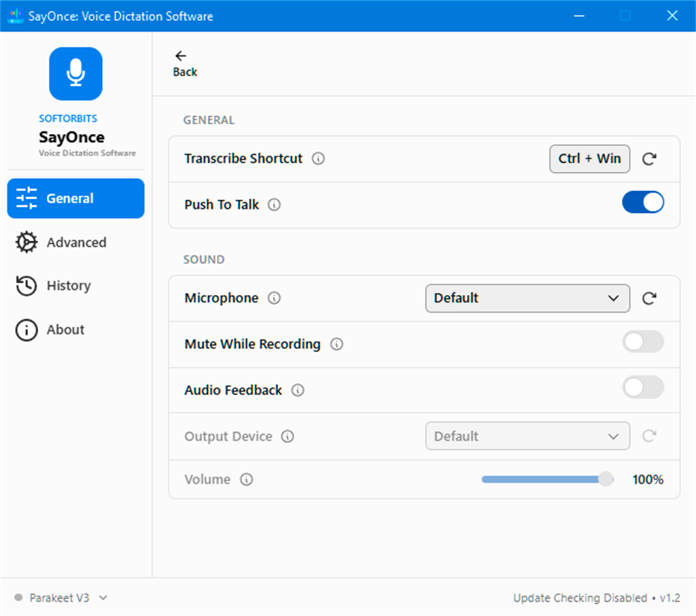
Task: Click Update Checking Disabled status text
Action: pos(580,598)
